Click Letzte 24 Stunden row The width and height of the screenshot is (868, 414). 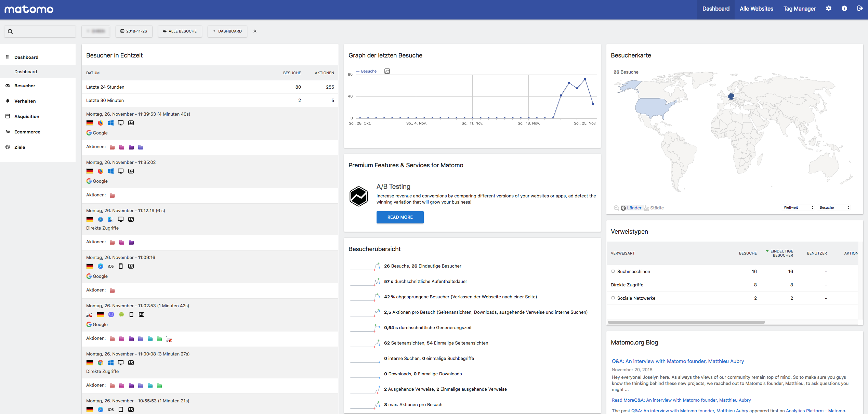coord(210,87)
